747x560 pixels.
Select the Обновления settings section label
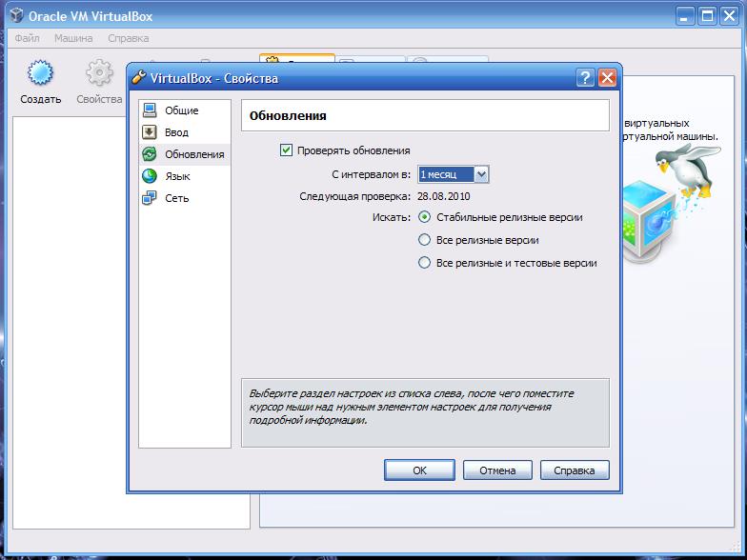[x=194, y=154]
